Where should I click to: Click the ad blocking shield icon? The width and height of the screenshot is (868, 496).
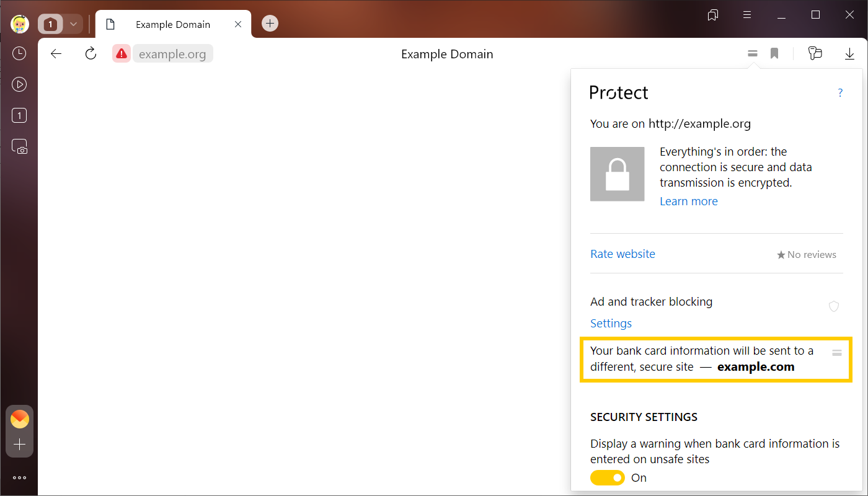tap(834, 306)
